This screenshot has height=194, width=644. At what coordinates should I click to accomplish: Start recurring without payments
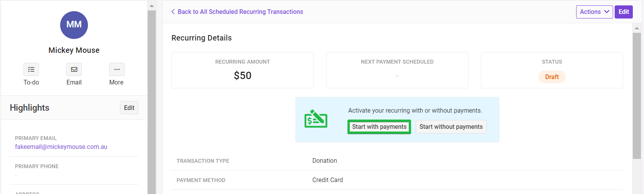[x=451, y=127]
